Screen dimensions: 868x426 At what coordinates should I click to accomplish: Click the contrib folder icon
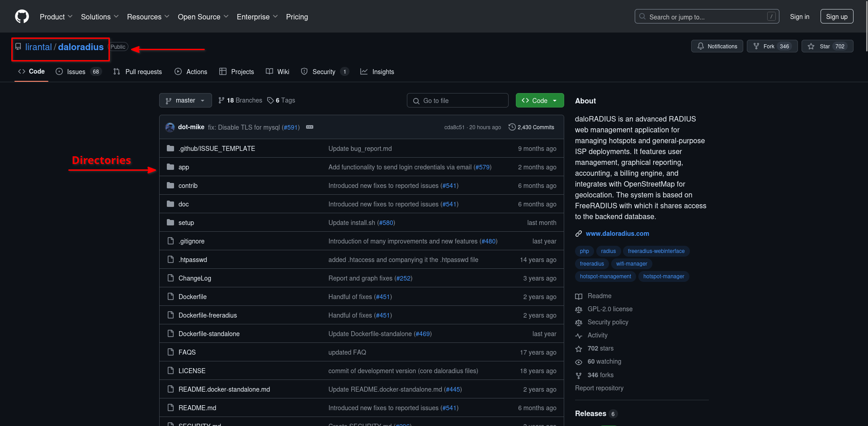(x=170, y=186)
